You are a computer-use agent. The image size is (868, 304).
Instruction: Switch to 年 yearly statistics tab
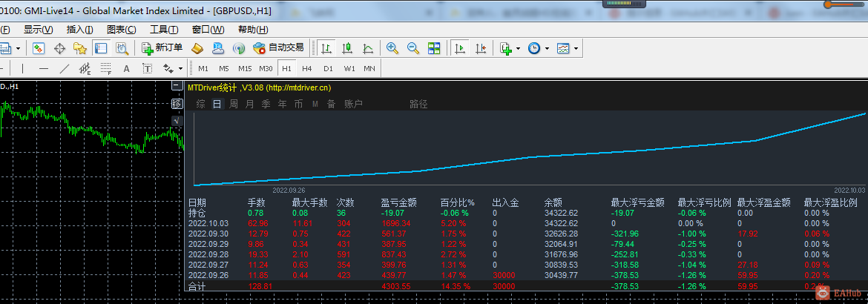283,104
